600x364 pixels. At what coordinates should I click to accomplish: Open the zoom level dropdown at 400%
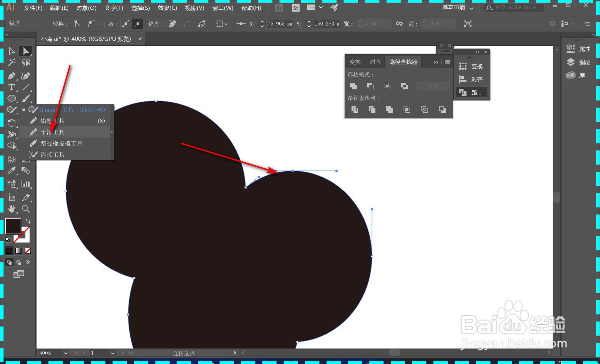tap(66, 353)
